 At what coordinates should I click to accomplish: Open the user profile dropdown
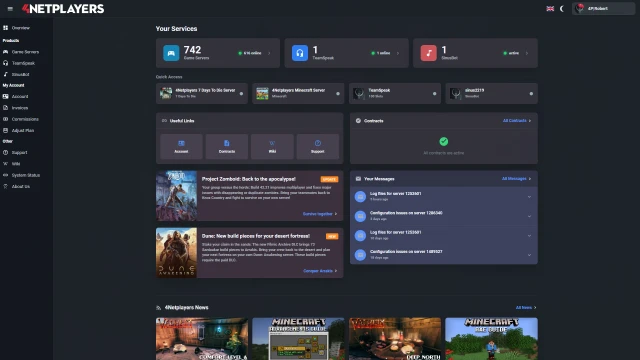[x=603, y=9]
